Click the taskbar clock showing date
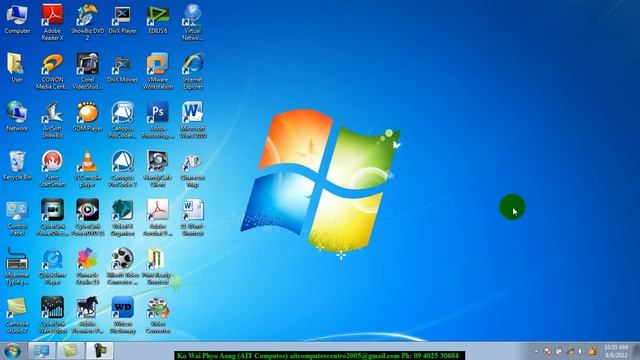This screenshot has width=640, height=360. tap(616, 351)
